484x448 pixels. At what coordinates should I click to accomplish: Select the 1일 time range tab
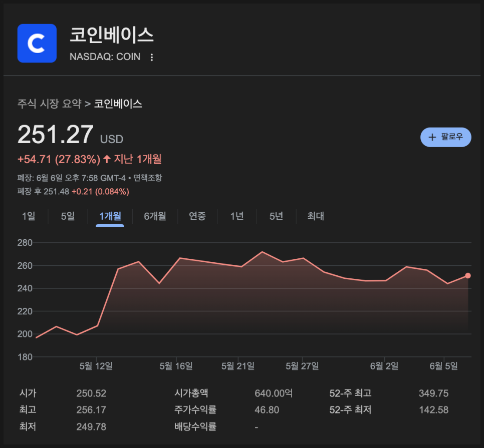[29, 216]
